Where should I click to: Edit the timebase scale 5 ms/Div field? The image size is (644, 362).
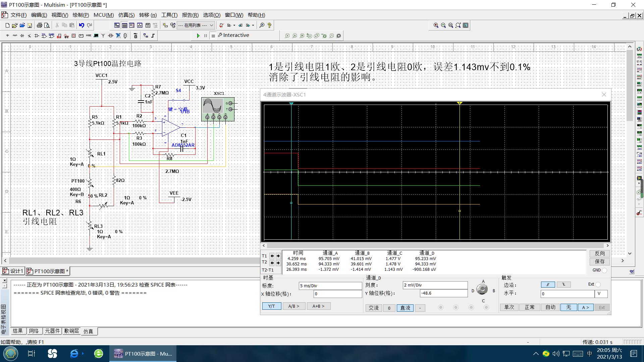(x=330, y=286)
